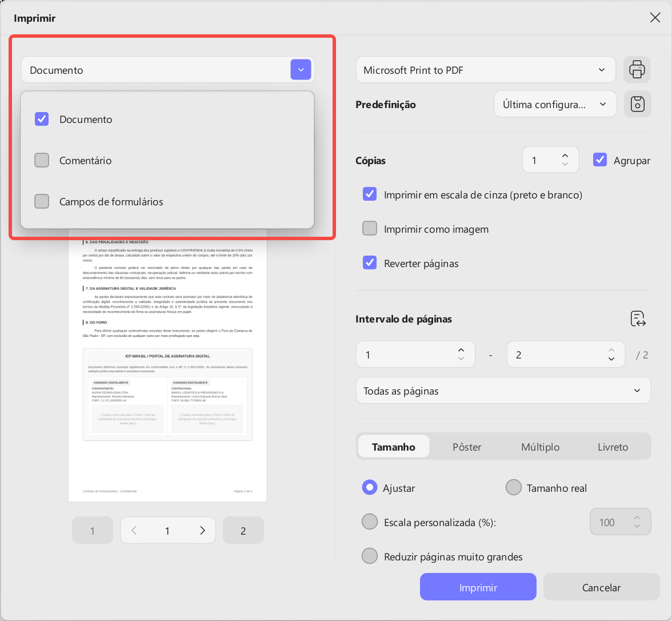
Task: Collapse the Documento content dropdown
Action: [301, 70]
